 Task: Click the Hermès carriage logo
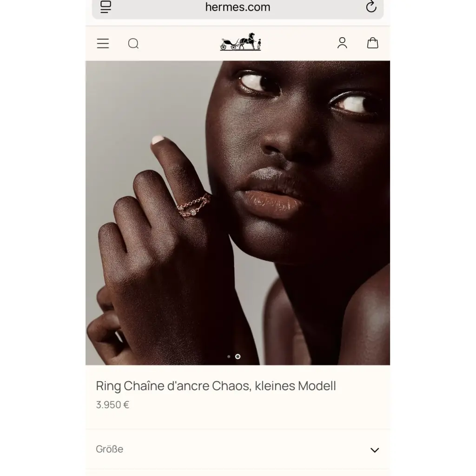click(x=240, y=41)
